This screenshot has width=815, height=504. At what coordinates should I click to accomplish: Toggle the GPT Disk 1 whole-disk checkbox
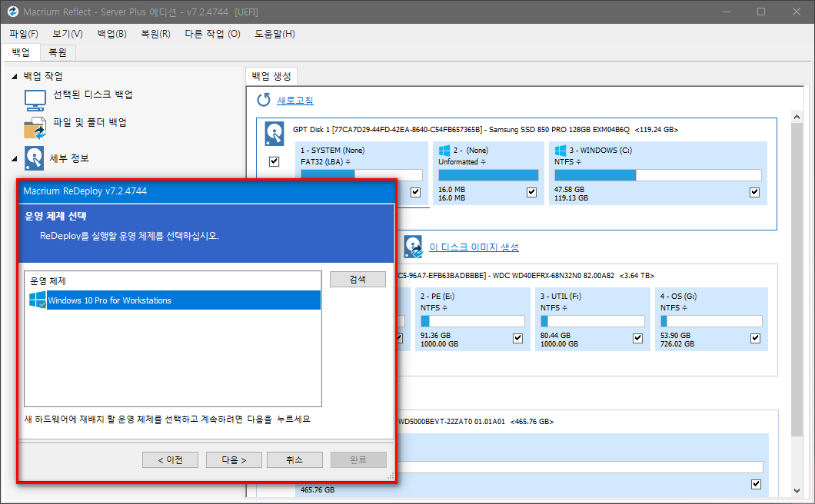pos(274,161)
